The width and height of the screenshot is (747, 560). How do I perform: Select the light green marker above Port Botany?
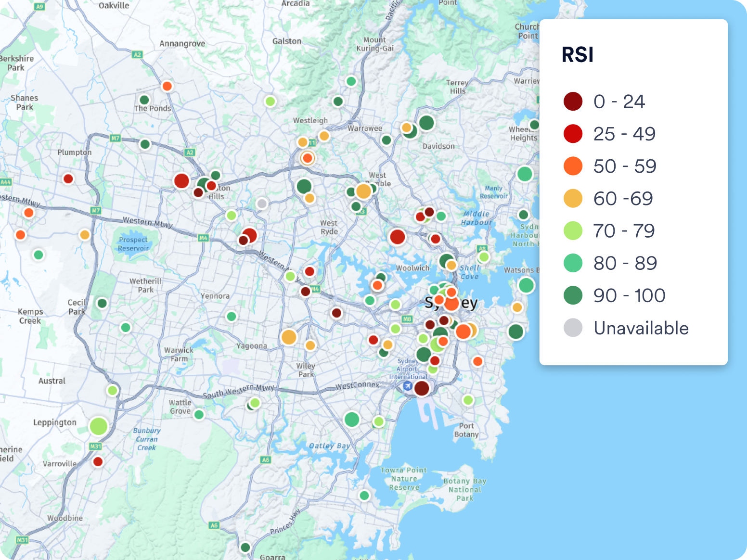click(468, 400)
